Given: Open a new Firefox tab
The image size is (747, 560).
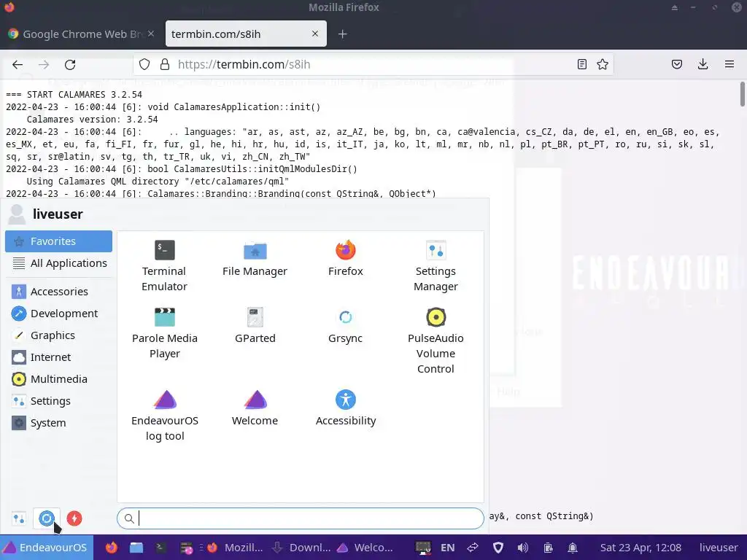Looking at the screenshot, I should pos(343,34).
